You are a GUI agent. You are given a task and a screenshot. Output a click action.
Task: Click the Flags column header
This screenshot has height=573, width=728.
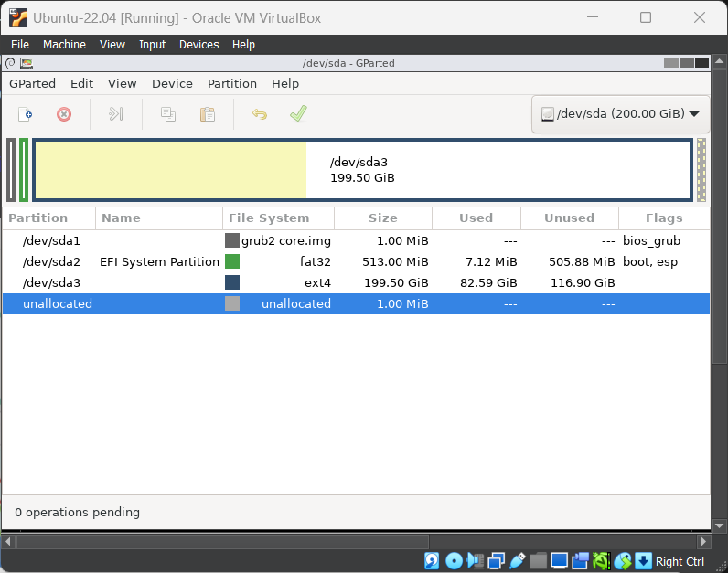(x=664, y=218)
